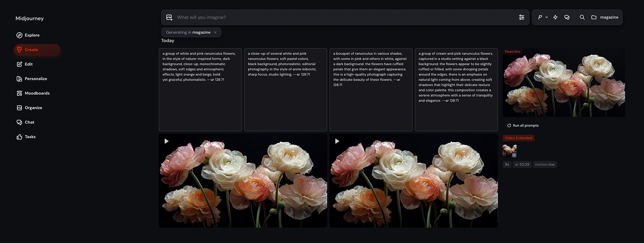Image resolution: width=644 pixels, height=243 pixels.
Task: Click 'Run all prompts' button
Action: 523,125
